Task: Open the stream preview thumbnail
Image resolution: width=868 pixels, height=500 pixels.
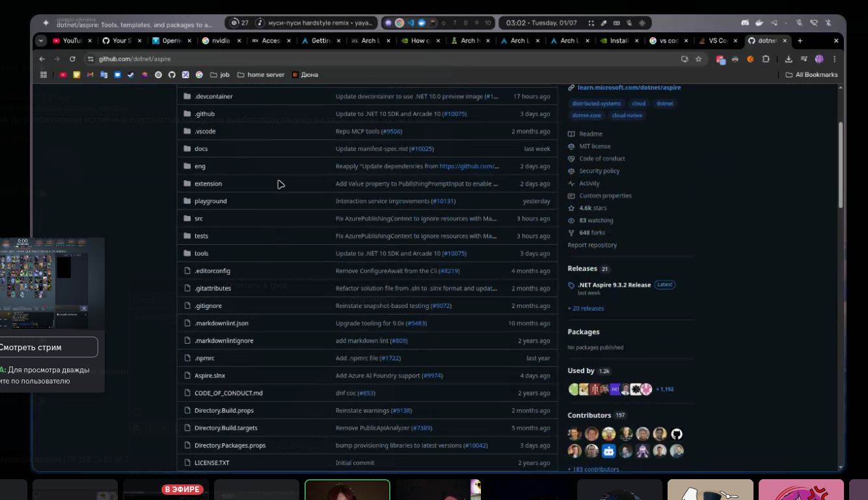Action: 52,283
